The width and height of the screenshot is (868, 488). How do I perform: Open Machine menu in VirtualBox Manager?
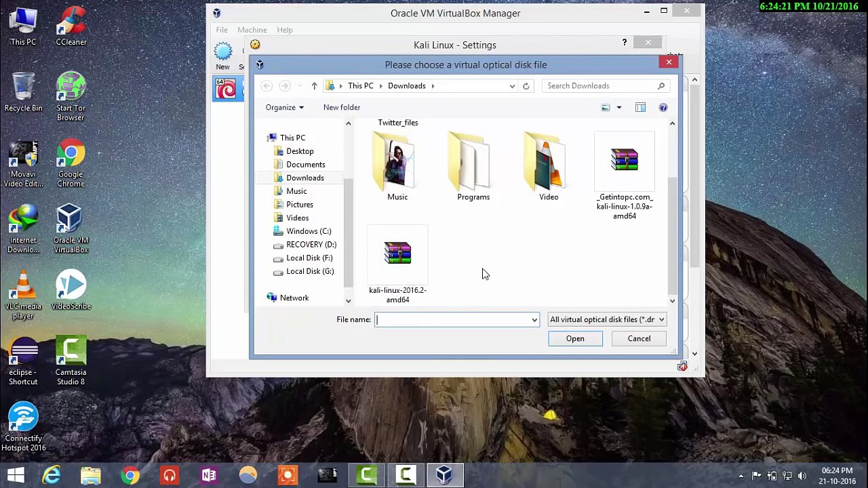[252, 30]
